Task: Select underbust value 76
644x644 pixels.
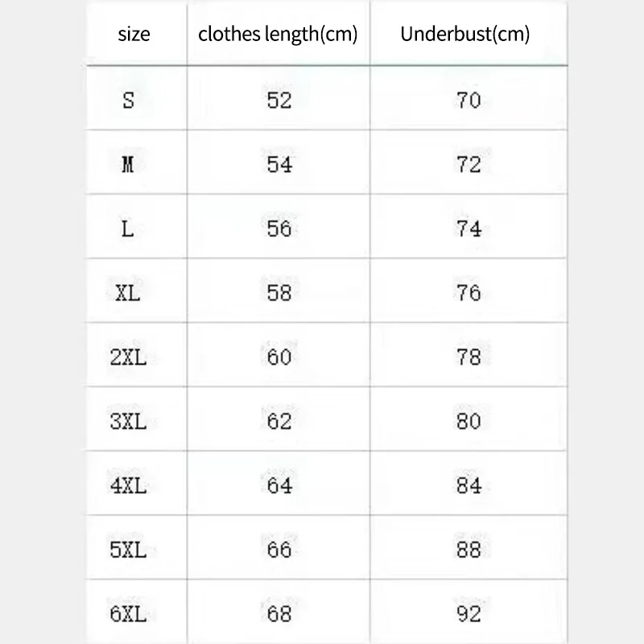Action: 469,293
